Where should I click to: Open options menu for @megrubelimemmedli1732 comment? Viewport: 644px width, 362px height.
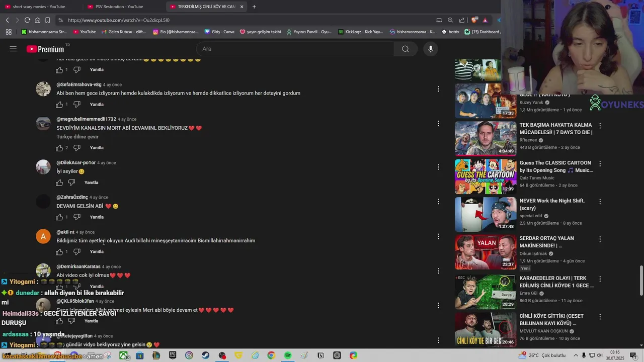tap(438, 124)
